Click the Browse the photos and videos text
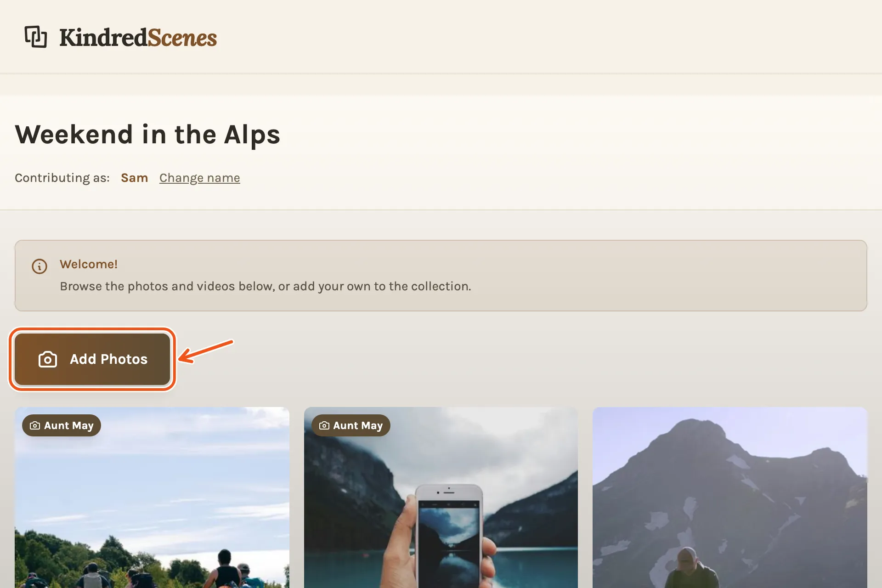882x588 pixels. (x=266, y=286)
